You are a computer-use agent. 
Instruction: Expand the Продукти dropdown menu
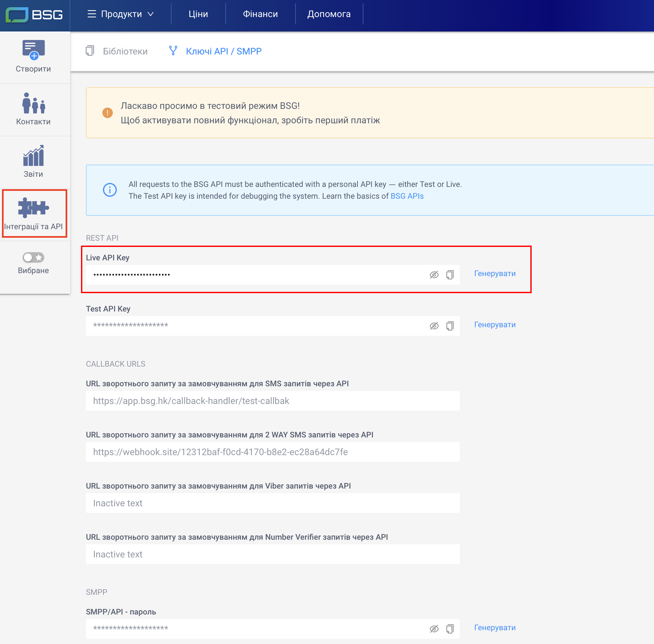point(121,14)
